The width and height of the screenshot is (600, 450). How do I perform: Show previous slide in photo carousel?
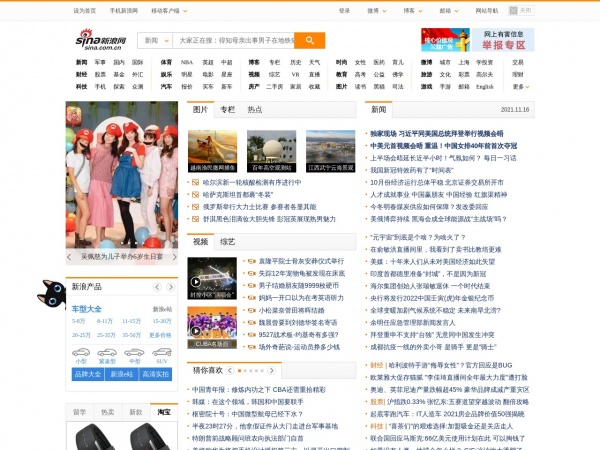point(69,257)
